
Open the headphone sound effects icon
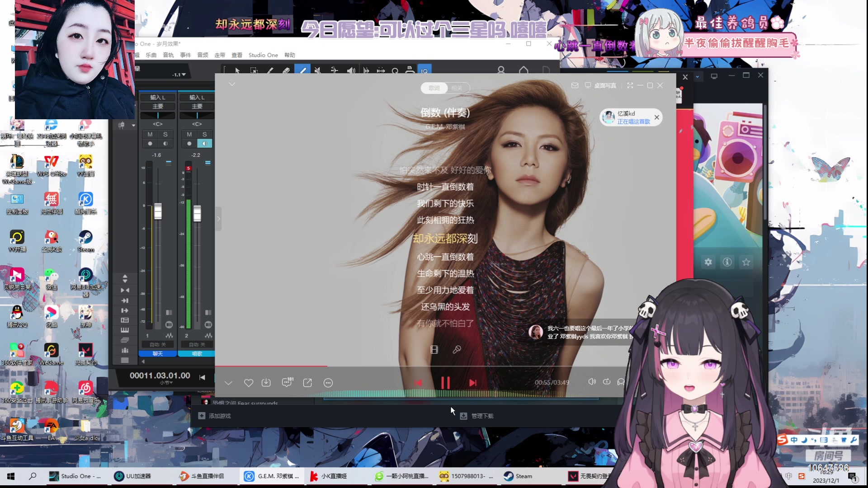tap(621, 382)
